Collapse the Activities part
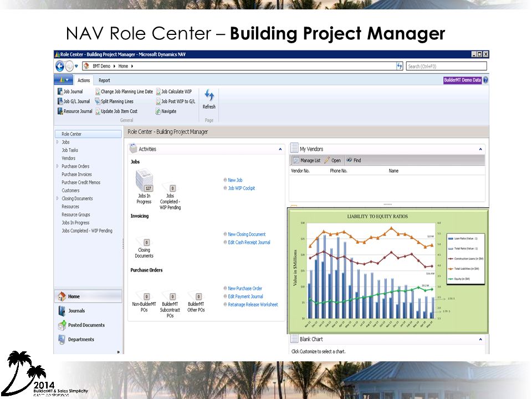The image size is (532, 399). (x=280, y=149)
